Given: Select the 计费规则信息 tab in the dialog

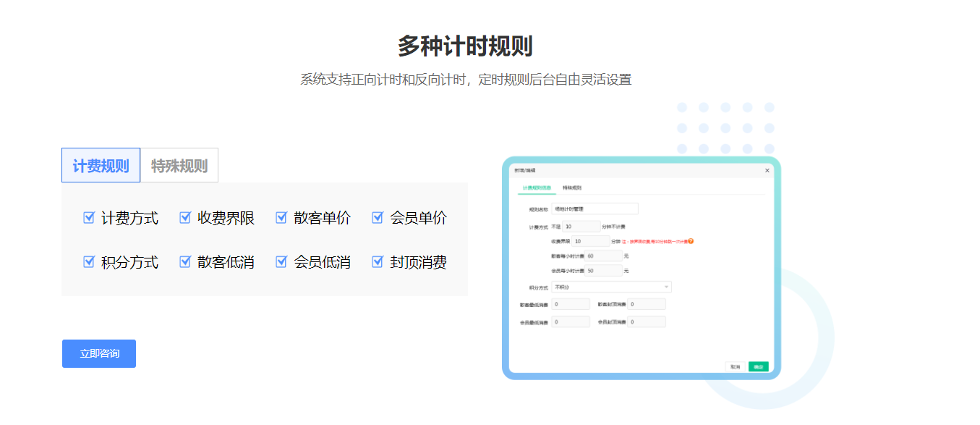Looking at the screenshot, I should [536, 187].
